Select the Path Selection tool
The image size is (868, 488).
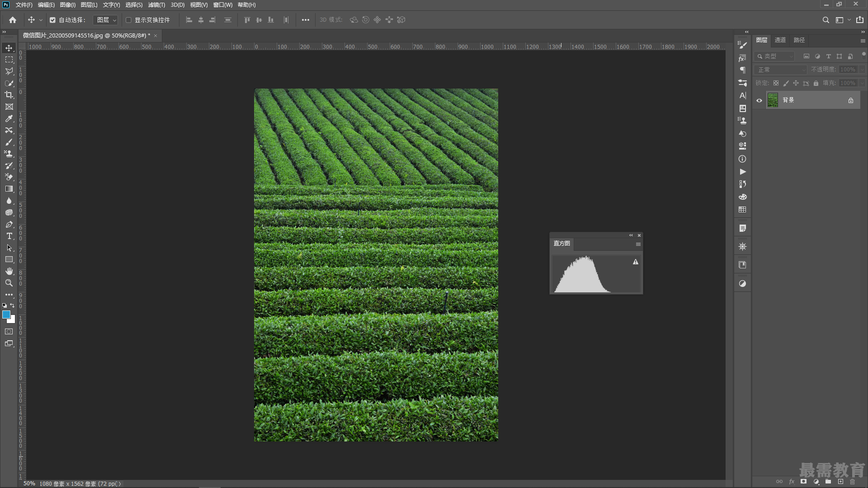pyautogui.click(x=9, y=248)
